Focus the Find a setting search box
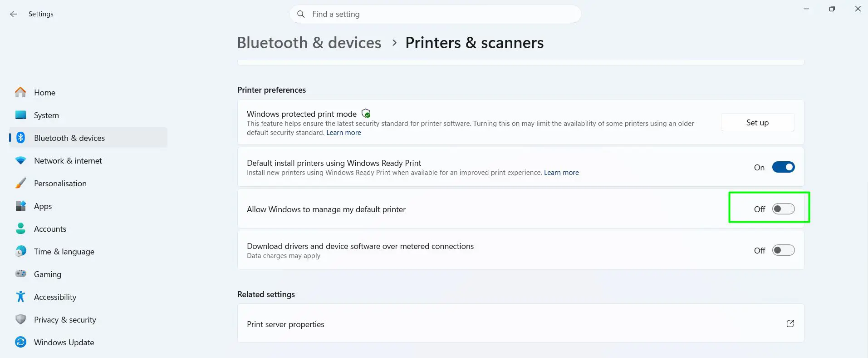Screen dimensions: 868x358 pyautogui.click(x=435, y=14)
